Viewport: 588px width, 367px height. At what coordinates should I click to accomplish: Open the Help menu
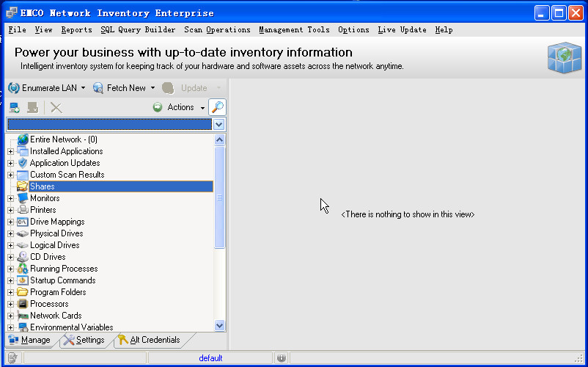444,29
